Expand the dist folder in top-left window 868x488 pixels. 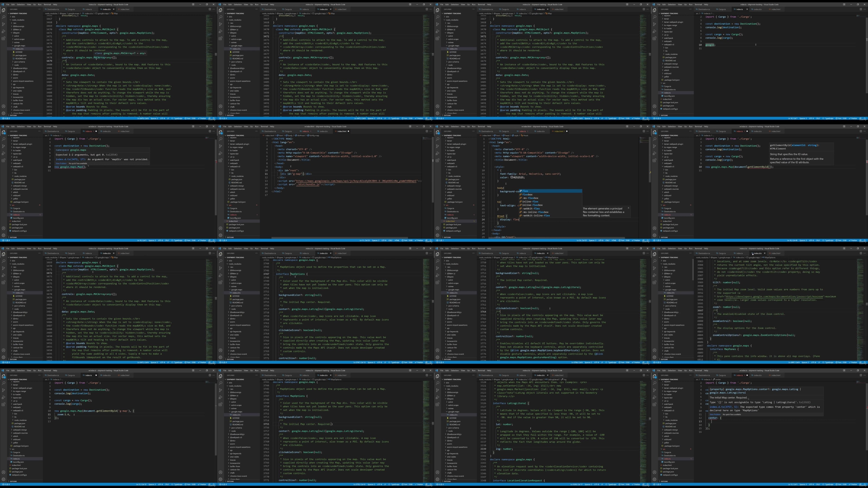coord(13,17)
